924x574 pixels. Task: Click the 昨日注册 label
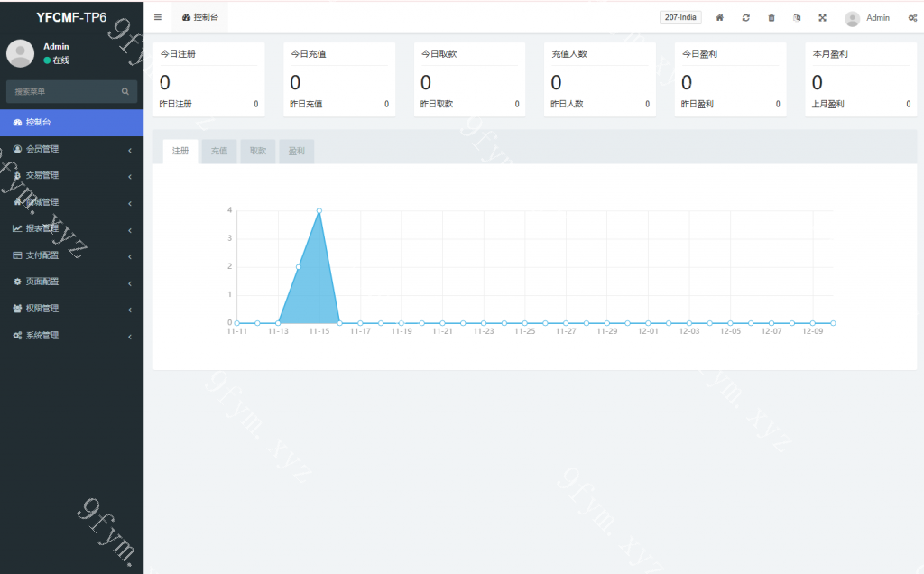pyautogui.click(x=176, y=104)
